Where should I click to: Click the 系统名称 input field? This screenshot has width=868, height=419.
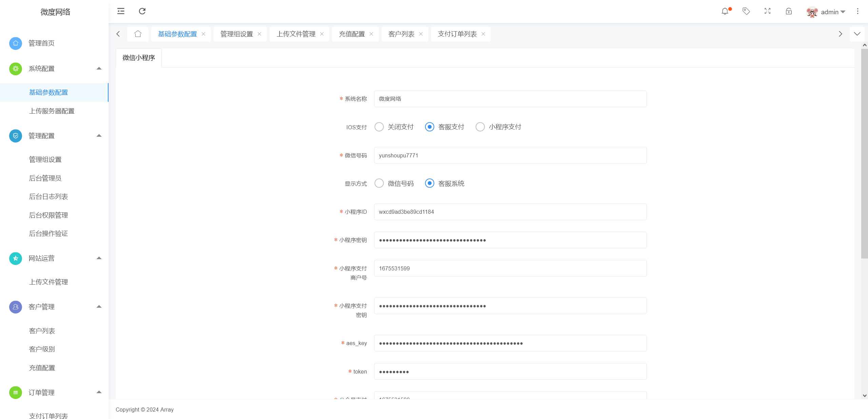click(509, 99)
